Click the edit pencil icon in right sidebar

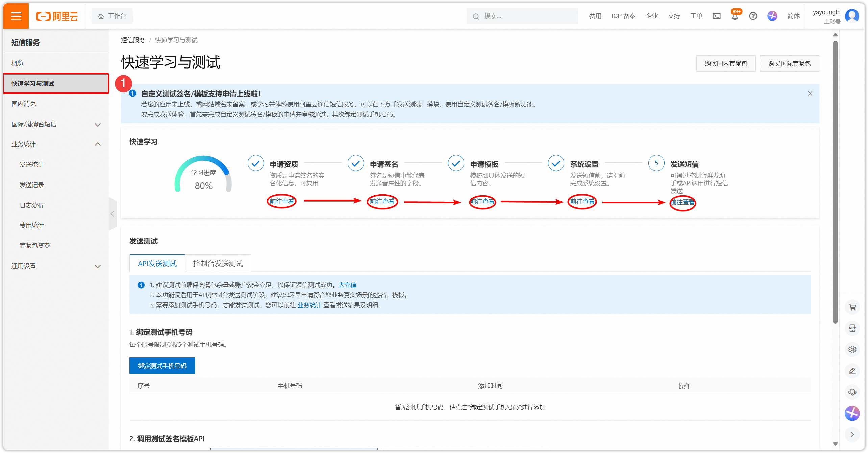click(x=852, y=371)
